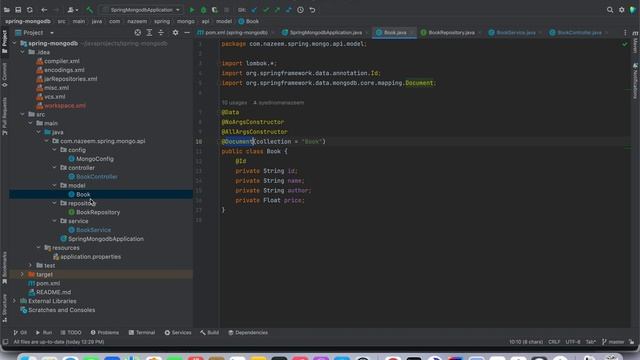Select opened file target icon in Project panel
This screenshot has width=640, height=360.
click(138, 33)
